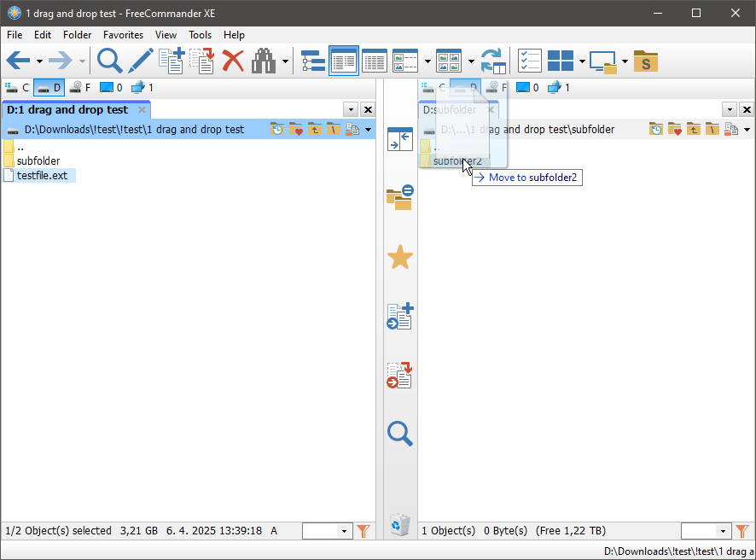
Task: Click the Favorites star in middle bar
Action: click(x=400, y=257)
